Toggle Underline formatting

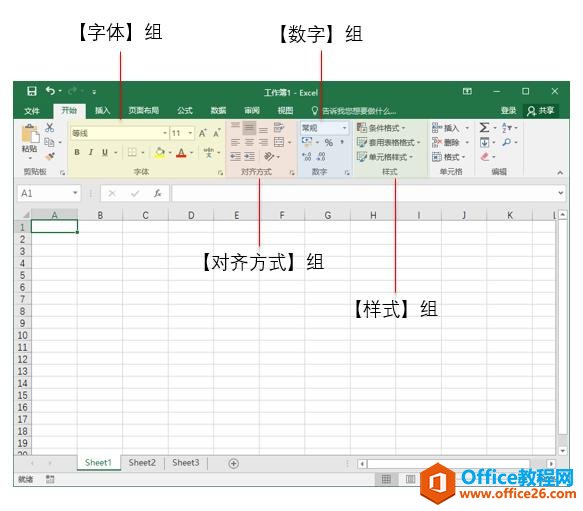coord(105,152)
